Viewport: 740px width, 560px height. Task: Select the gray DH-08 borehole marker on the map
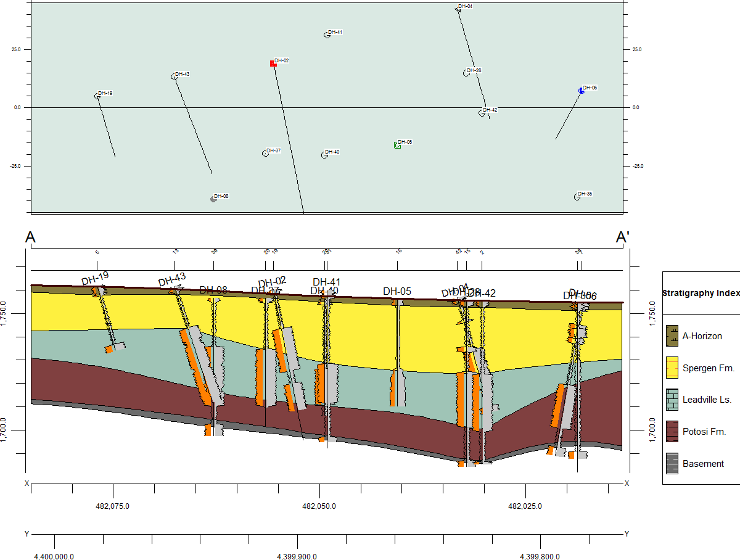click(213, 199)
